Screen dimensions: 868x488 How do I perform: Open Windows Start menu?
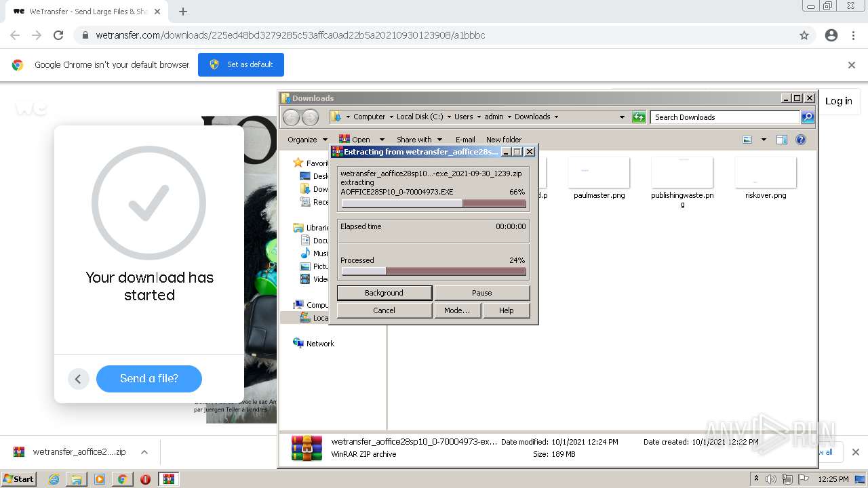click(18, 479)
